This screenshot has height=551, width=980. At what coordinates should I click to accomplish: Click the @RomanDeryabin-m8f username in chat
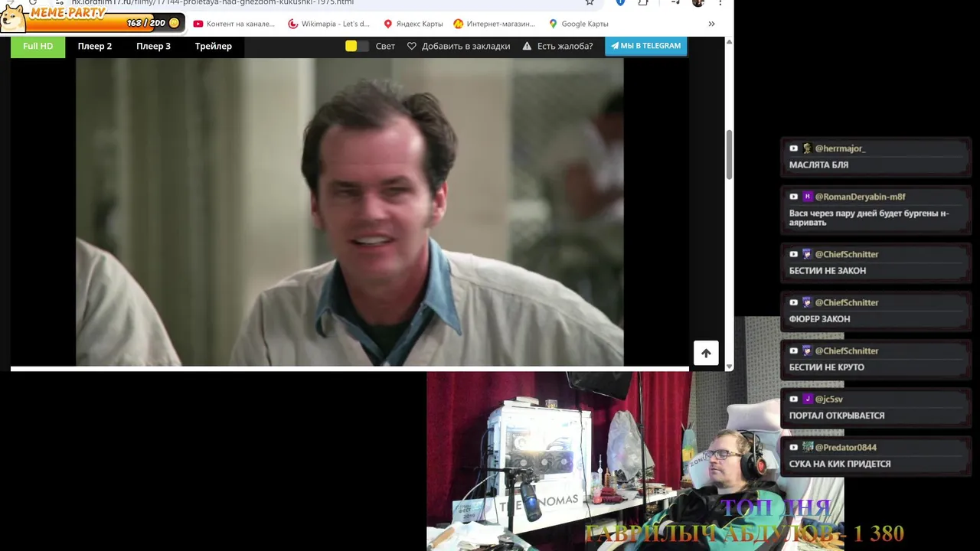860,197
